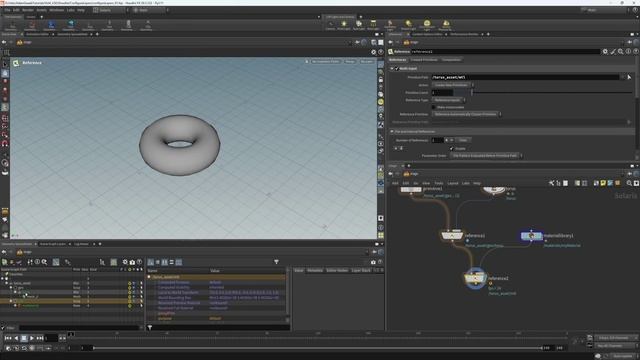Click the play forward button
The image size is (640, 360).
tap(32, 338)
